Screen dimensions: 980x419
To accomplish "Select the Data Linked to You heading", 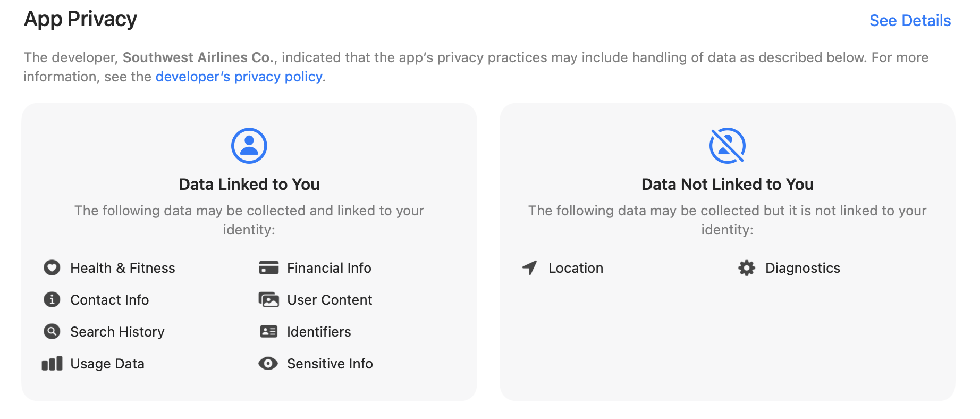I will (249, 184).
